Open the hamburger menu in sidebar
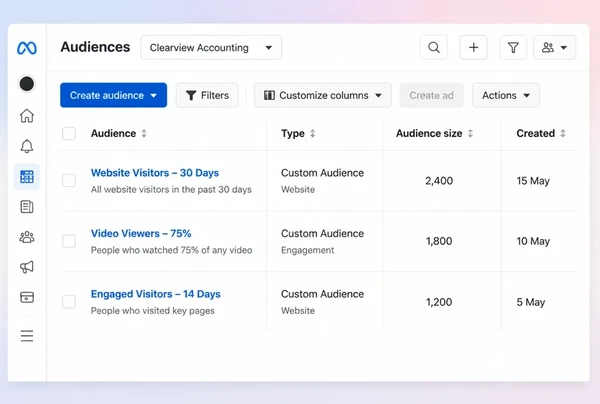 (x=27, y=336)
